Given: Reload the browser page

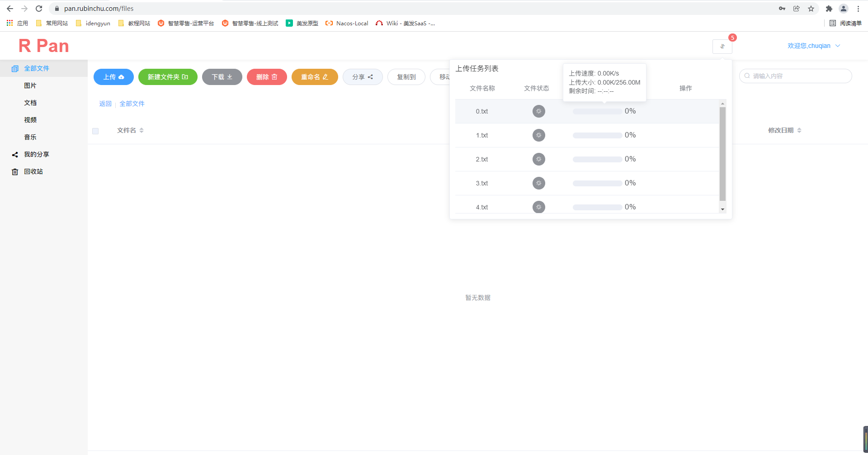Looking at the screenshot, I should tap(39, 9).
